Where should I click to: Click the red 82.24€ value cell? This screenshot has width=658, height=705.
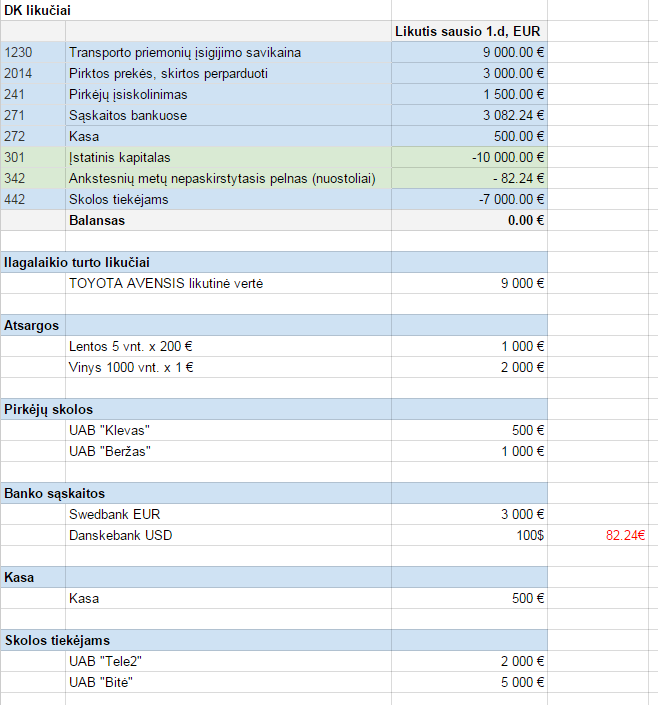(x=624, y=535)
